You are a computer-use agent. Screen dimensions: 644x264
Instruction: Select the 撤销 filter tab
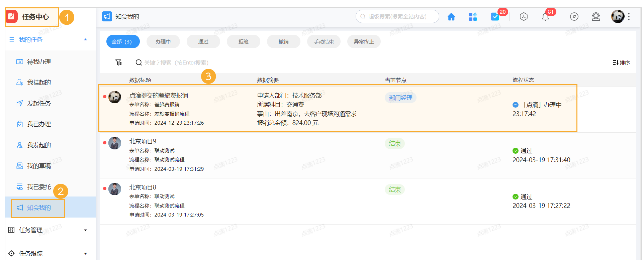pos(283,41)
